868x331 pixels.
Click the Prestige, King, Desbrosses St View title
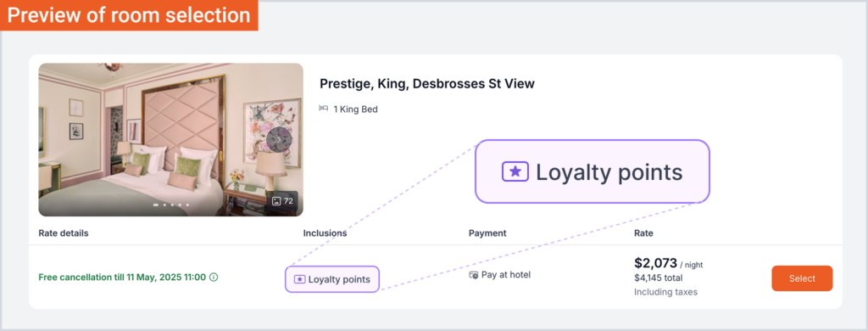pyautogui.click(x=427, y=84)
